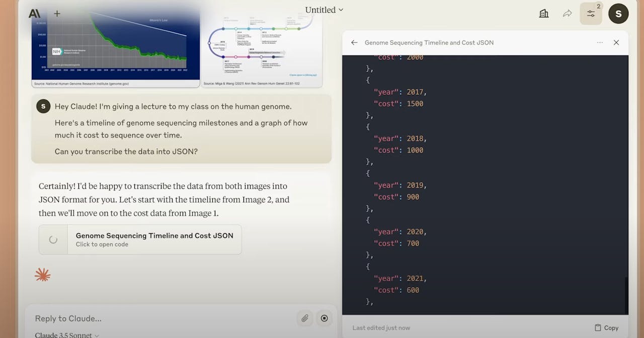The image size is (644, 338).
Task: Close the Genome Sequencing artifact panel
Action: click(616, 43)
